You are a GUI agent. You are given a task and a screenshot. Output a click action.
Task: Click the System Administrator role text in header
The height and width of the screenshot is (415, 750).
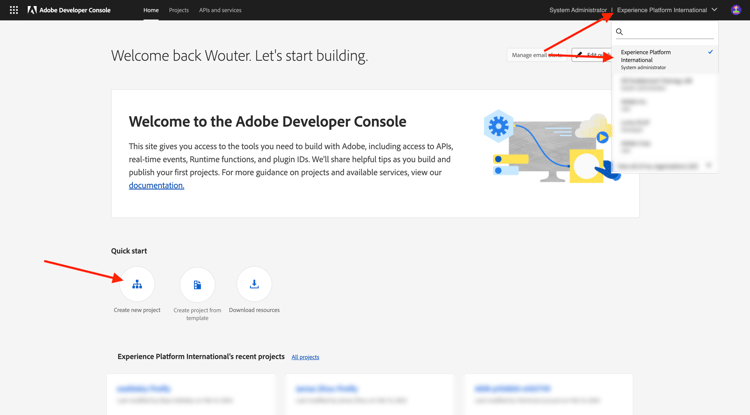click(x=578, y=10)
